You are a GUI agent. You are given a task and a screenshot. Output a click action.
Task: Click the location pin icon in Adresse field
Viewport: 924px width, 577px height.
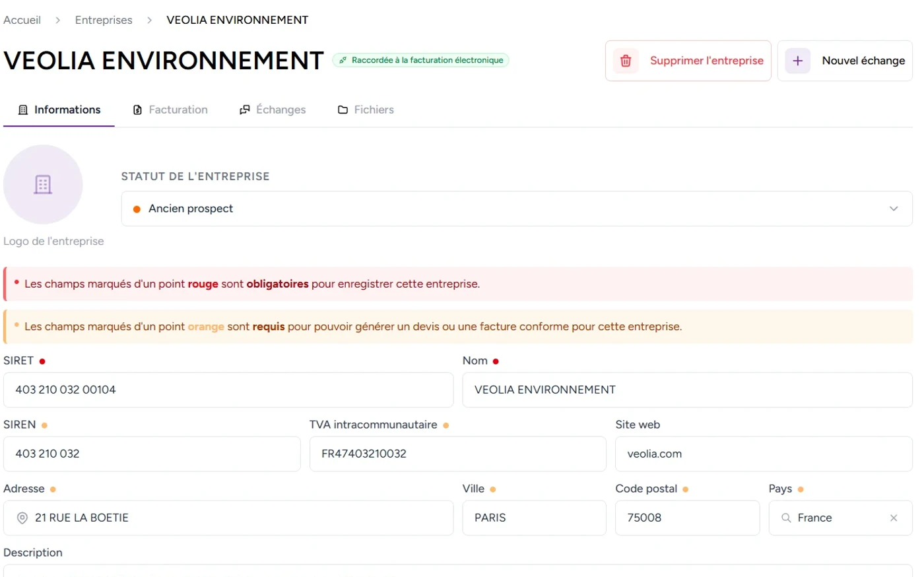(x=22, y=518)
